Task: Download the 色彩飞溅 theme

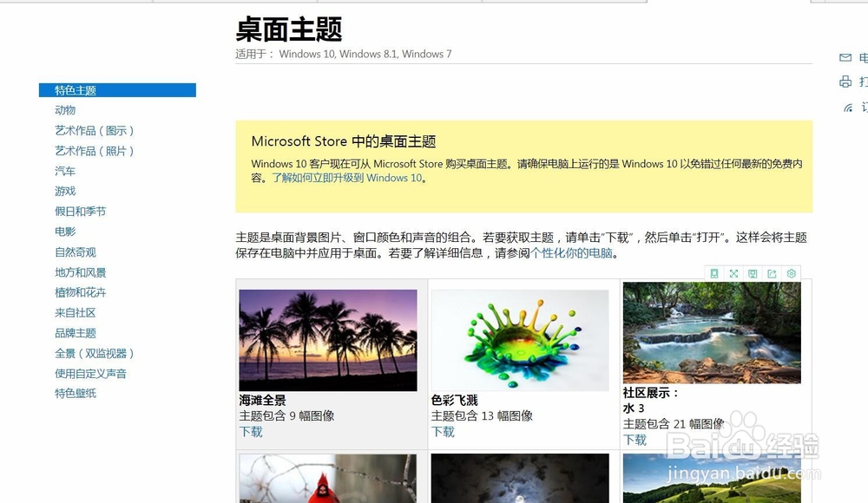Action: click(443, 432)
